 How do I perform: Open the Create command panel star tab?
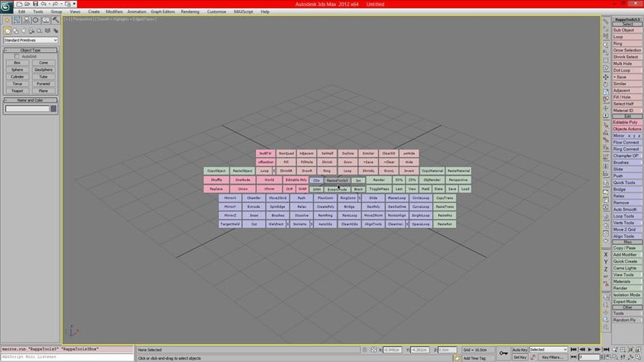coord(7,19)
